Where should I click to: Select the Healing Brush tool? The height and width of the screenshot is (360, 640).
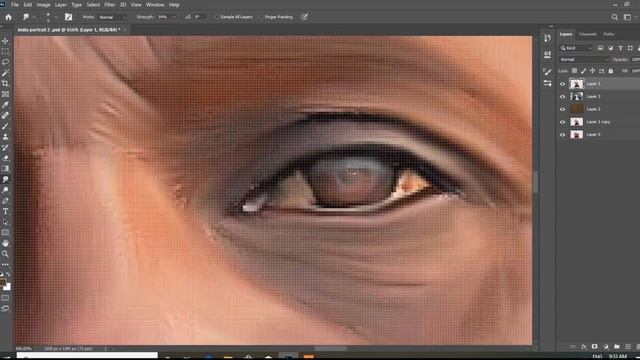pos(5,116)
